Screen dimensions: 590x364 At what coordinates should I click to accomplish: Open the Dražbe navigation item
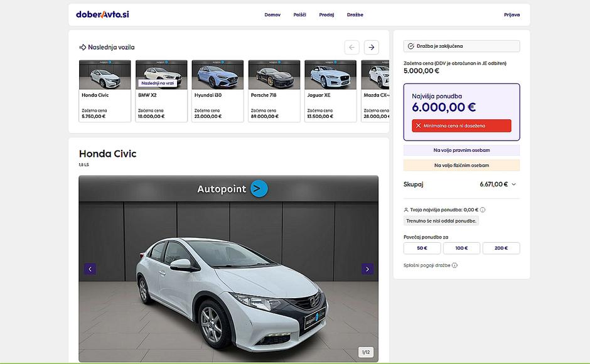point(355,14)
